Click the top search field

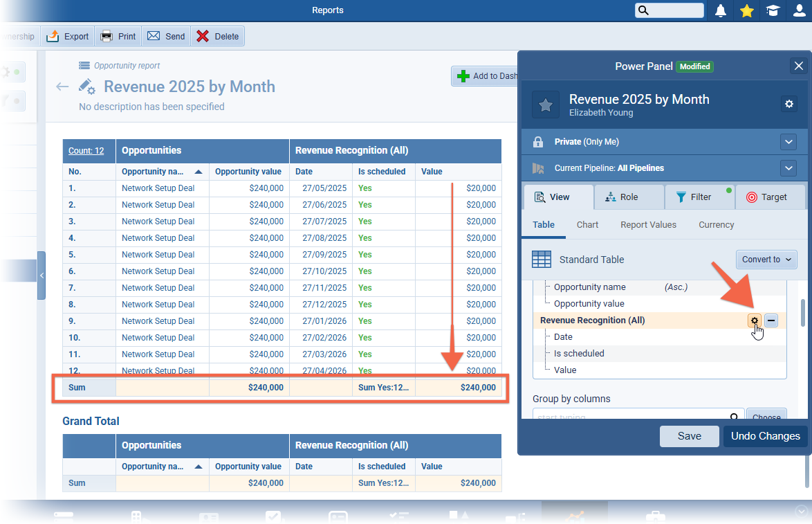670,10
